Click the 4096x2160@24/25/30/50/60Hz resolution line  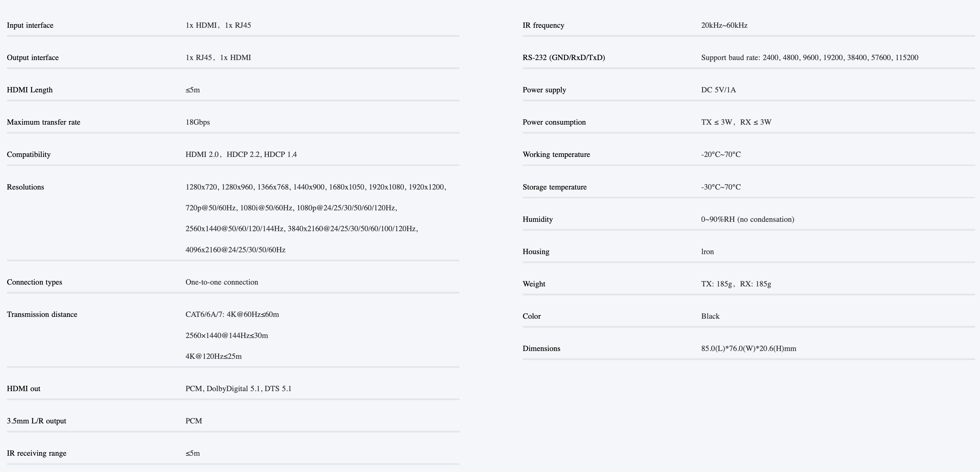tap(236, 250)
